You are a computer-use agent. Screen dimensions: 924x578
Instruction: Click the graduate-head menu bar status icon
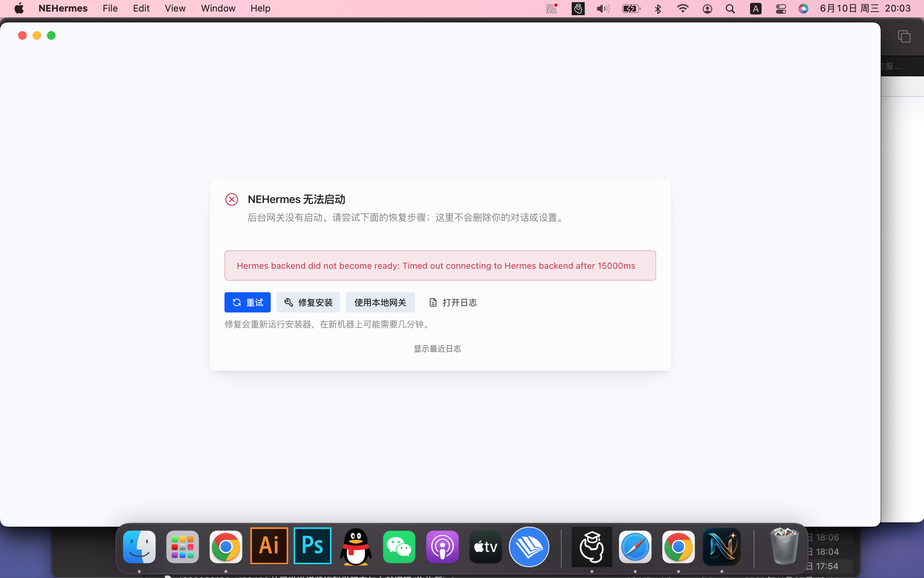pyautogui.click(x=578, y=8)
